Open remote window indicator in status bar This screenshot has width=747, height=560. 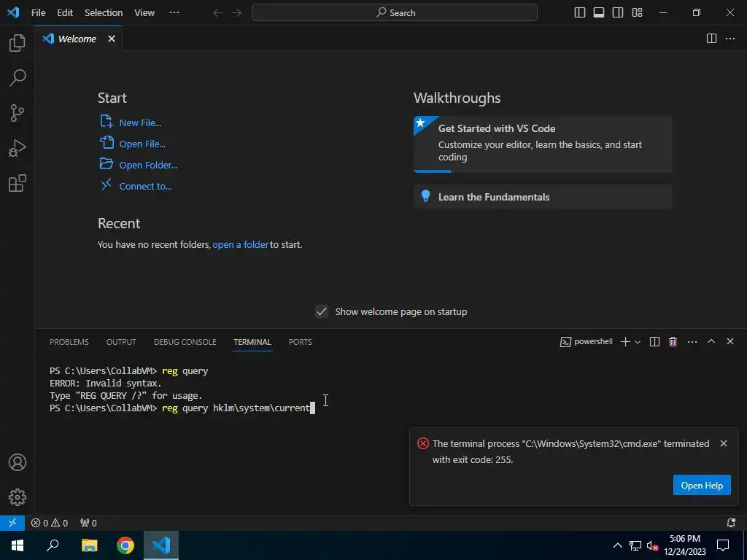pyautogui.click(x=12, y=523)
